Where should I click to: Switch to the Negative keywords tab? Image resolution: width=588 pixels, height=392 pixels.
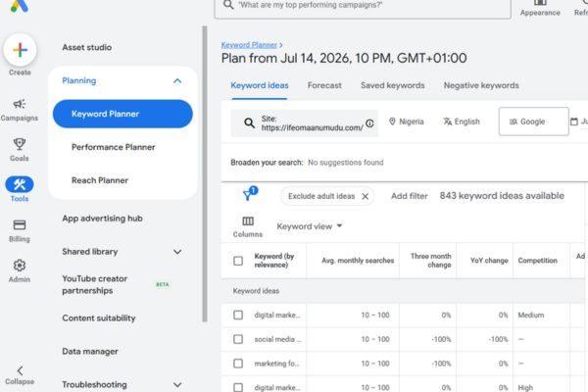(481, 85)
